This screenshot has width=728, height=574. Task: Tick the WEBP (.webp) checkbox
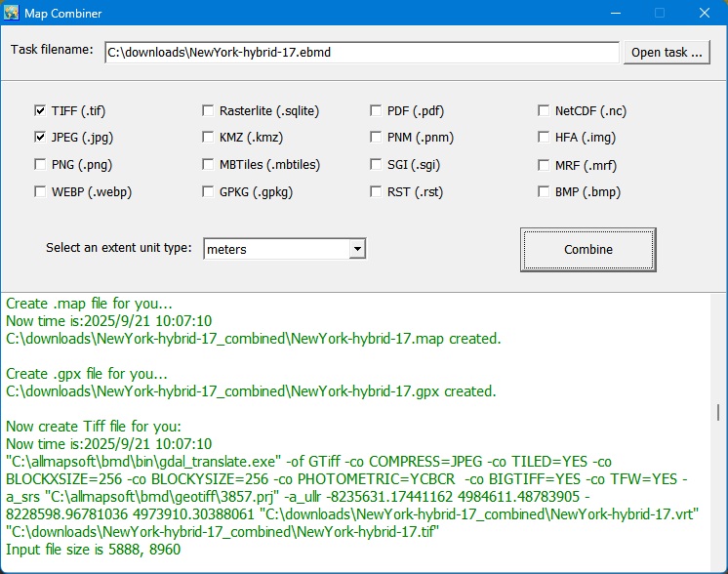pos(40,193)
